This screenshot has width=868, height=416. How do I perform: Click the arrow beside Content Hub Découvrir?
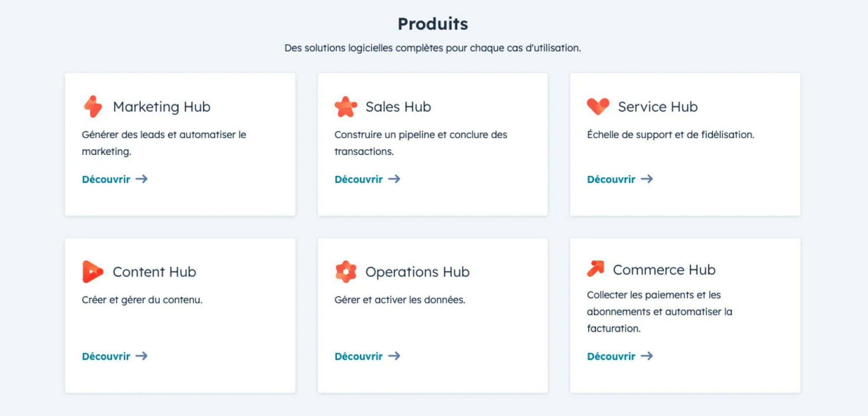coord(142,356)
